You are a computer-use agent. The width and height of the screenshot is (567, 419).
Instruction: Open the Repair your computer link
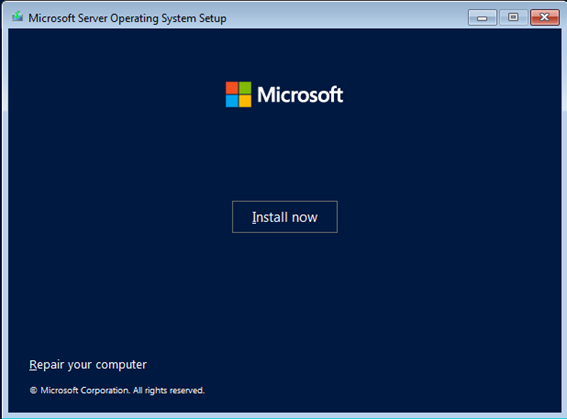pyautogui.click(x=88, y=365)
